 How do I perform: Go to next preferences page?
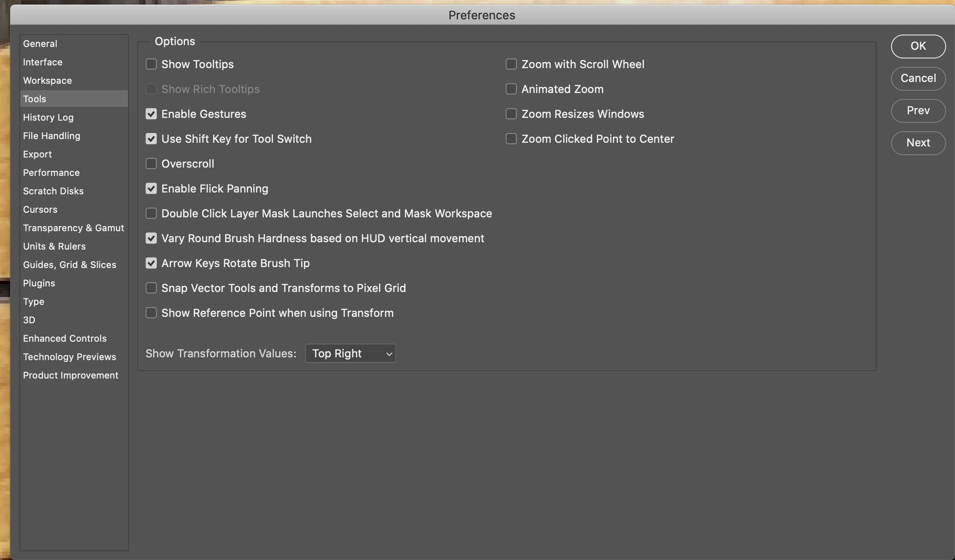(918, 143)
